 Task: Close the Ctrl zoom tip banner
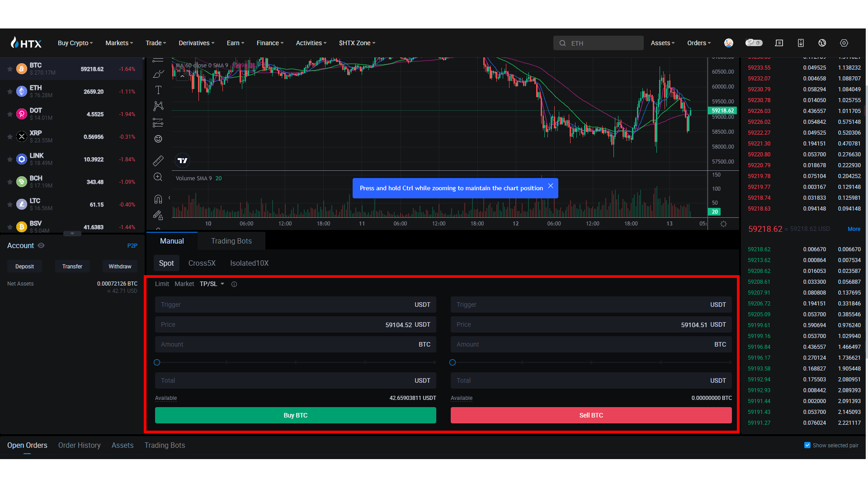(551, 186)
